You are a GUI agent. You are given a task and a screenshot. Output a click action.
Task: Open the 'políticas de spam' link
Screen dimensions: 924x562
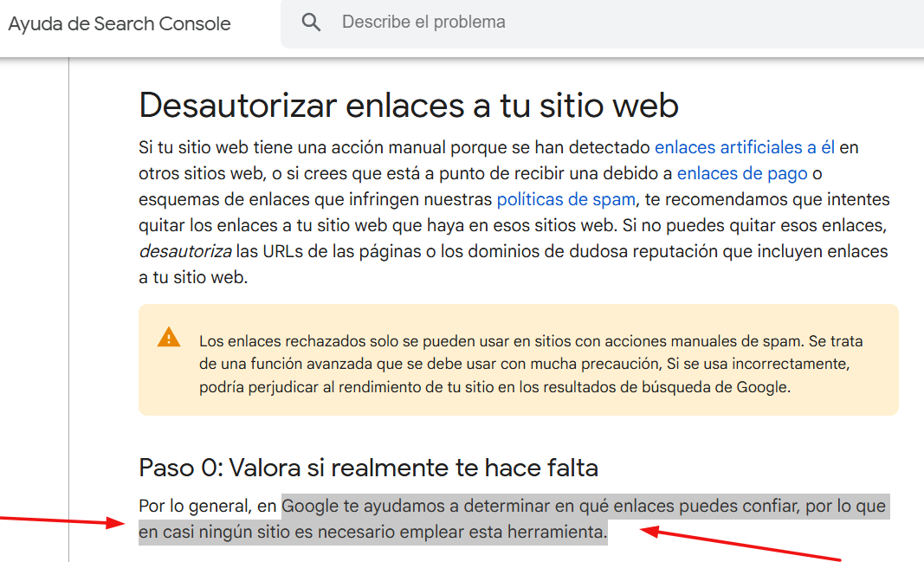click(565, 200)
